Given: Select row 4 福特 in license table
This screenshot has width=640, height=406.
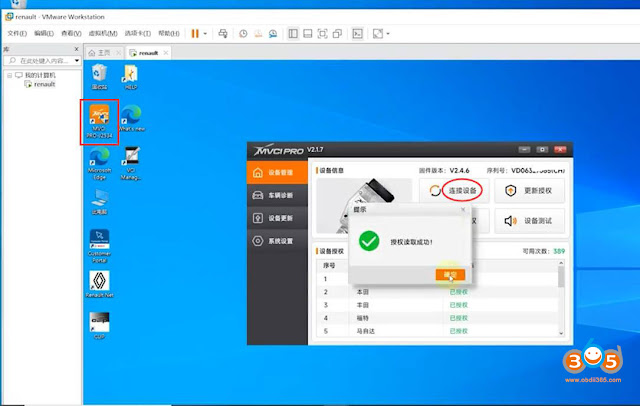Looking at the screenshot, I should (437, 318).
